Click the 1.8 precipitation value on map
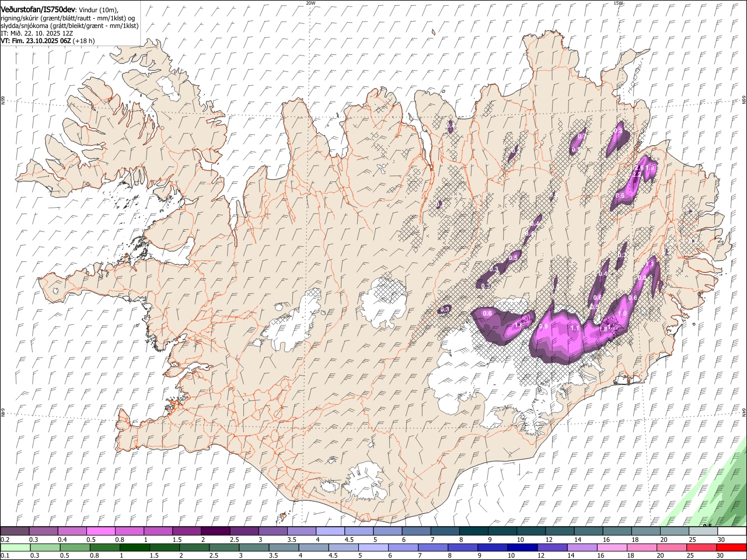Screen dimensions: 747x560 [604, 329]
